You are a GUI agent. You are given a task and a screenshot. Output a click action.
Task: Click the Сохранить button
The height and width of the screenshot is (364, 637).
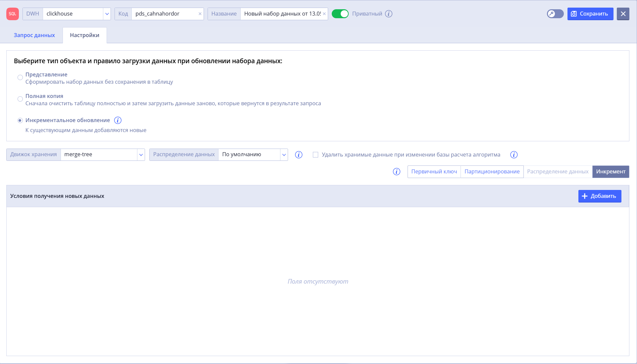point(590,14)
